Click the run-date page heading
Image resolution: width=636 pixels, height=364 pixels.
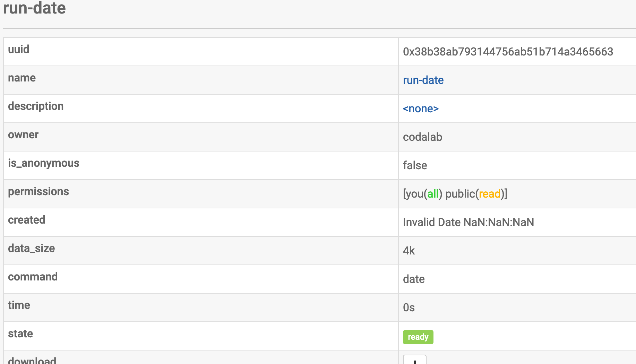(x=34, y=8)
